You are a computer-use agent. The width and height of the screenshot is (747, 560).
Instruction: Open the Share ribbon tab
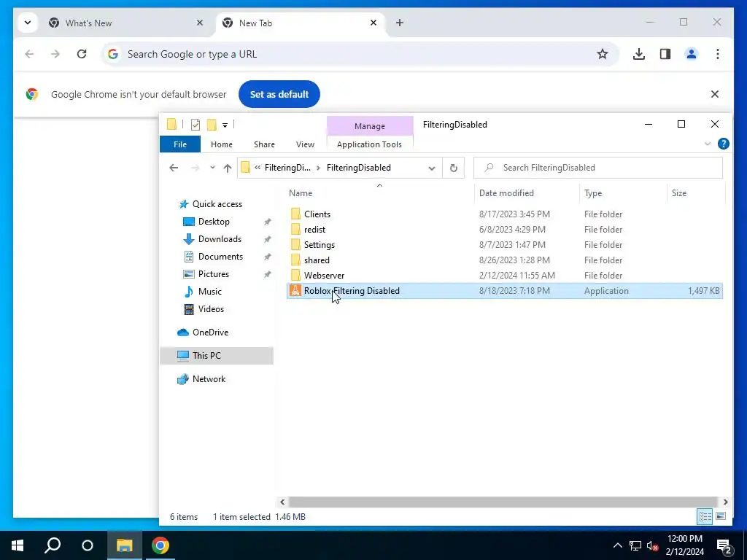264,144
